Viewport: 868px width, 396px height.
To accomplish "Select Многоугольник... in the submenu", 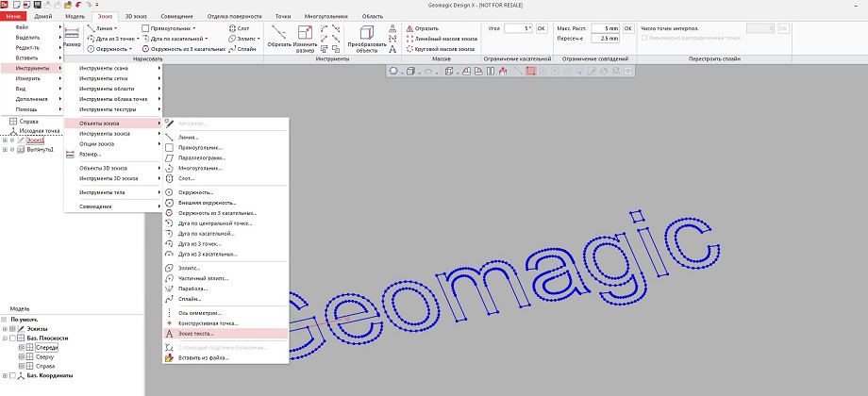I will (x=225, y=168).
